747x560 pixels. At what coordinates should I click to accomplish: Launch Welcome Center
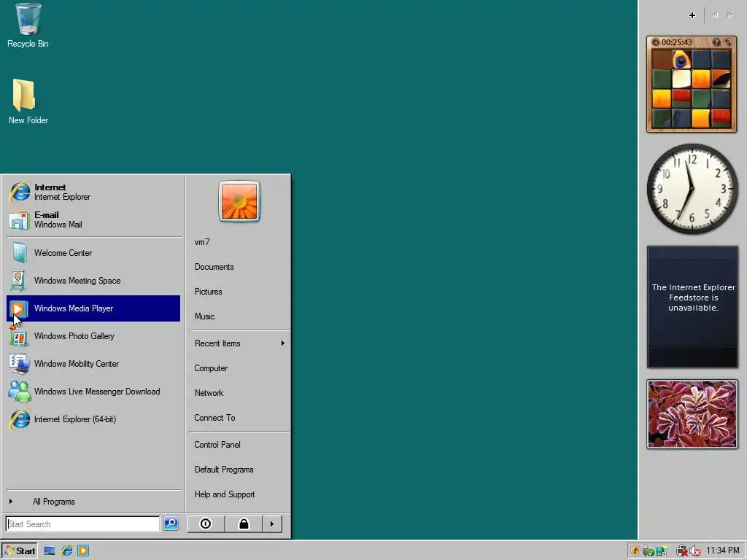(93, 253)
